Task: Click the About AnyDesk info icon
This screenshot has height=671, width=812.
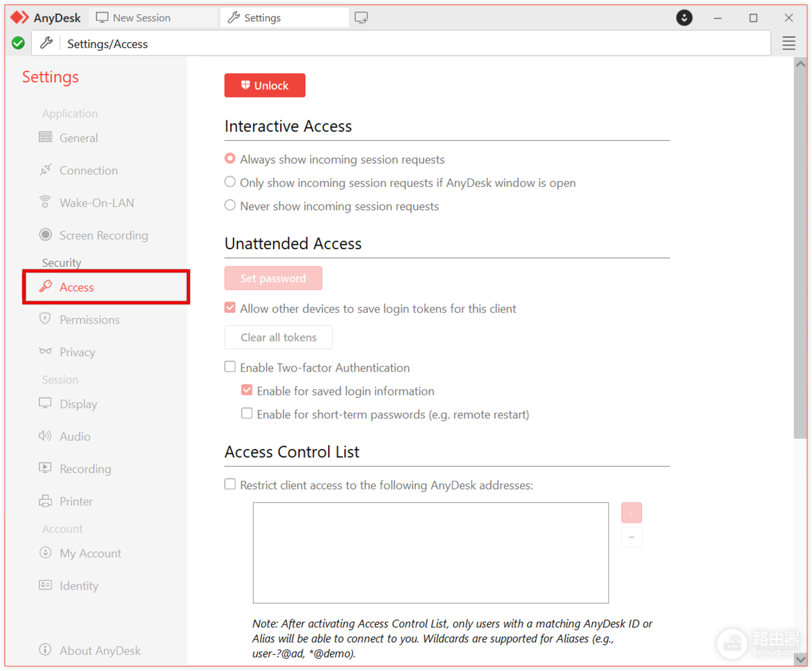Action: pyautogui.click(x=45, y=650)
